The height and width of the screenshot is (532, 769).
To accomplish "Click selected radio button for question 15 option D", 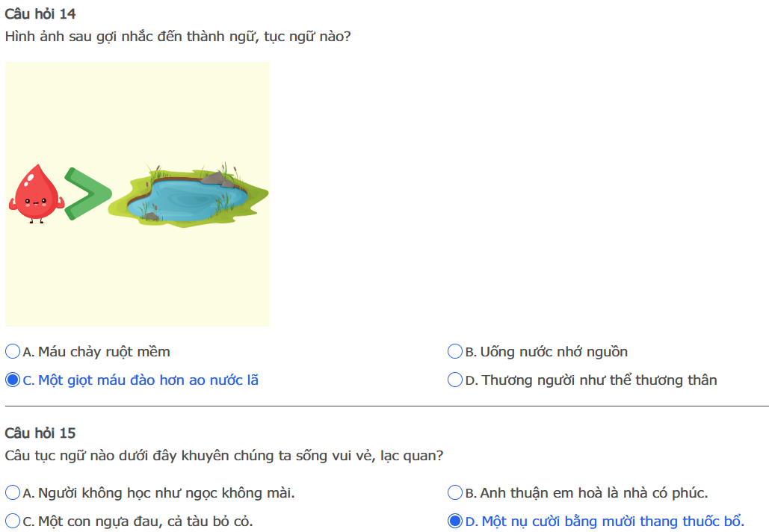I will 454,521.
